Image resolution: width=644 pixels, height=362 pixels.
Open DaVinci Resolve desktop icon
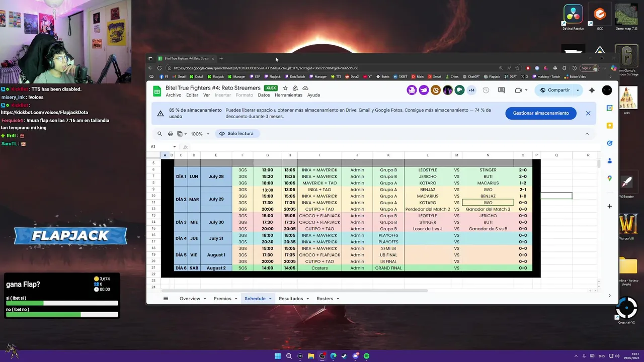click(573, 18)
